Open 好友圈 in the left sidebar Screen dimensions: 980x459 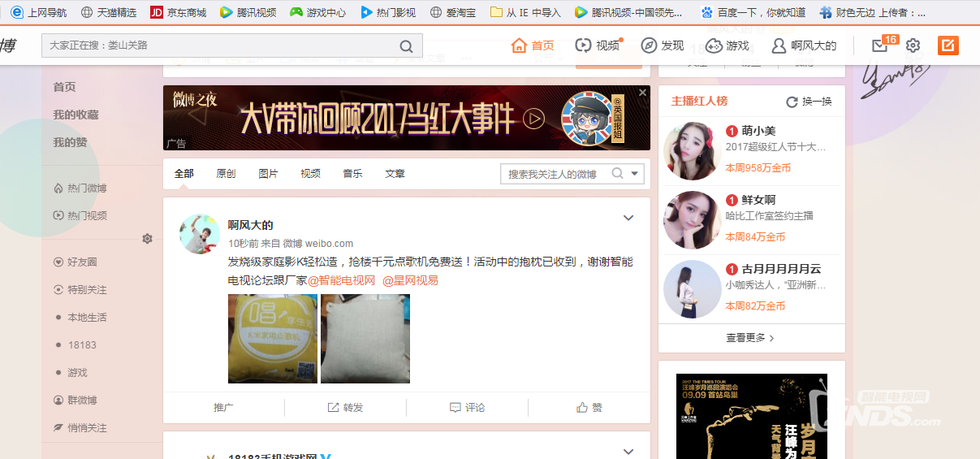75,262
